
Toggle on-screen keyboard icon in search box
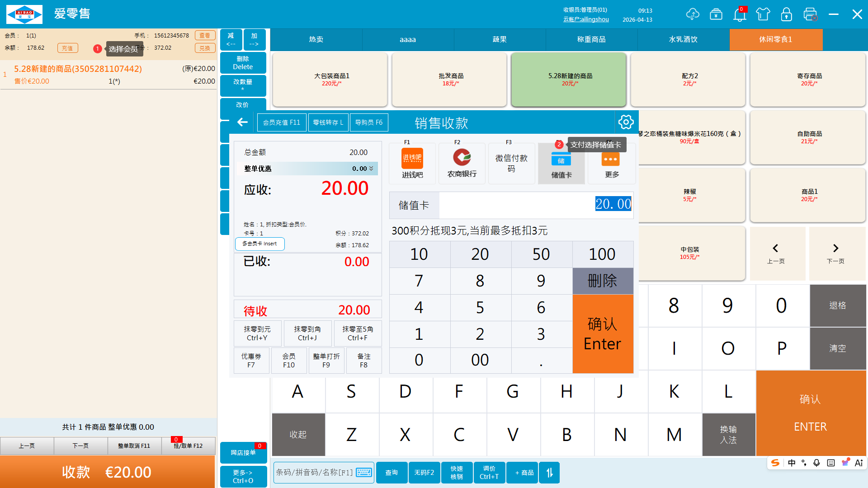coord(364,473)
